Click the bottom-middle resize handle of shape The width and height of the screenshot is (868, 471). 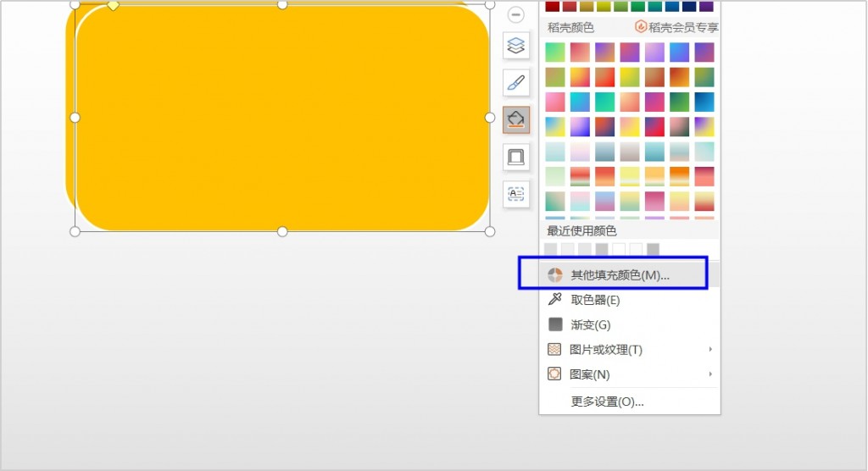coord(282,231)
